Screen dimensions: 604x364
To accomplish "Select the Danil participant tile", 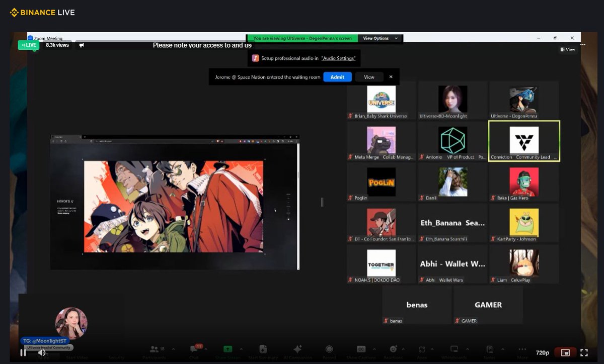I will (452, 182).
